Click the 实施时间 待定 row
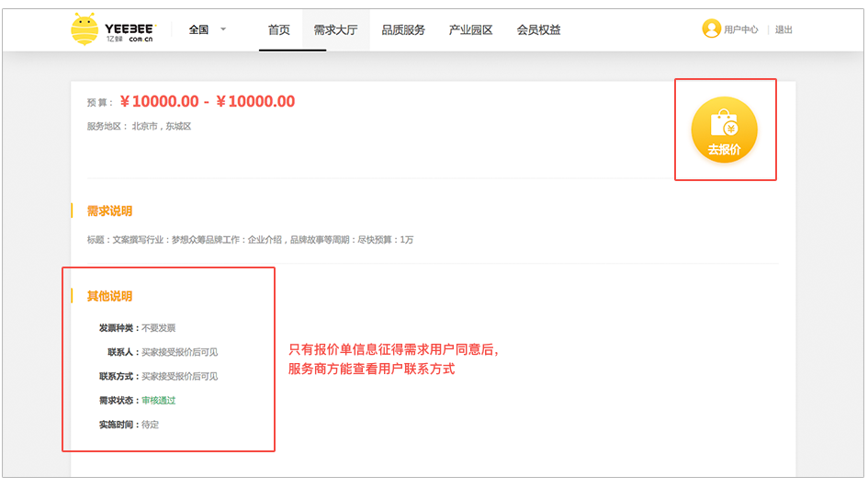Viewport: 868px width, 489px height. [x=129, y=425]
